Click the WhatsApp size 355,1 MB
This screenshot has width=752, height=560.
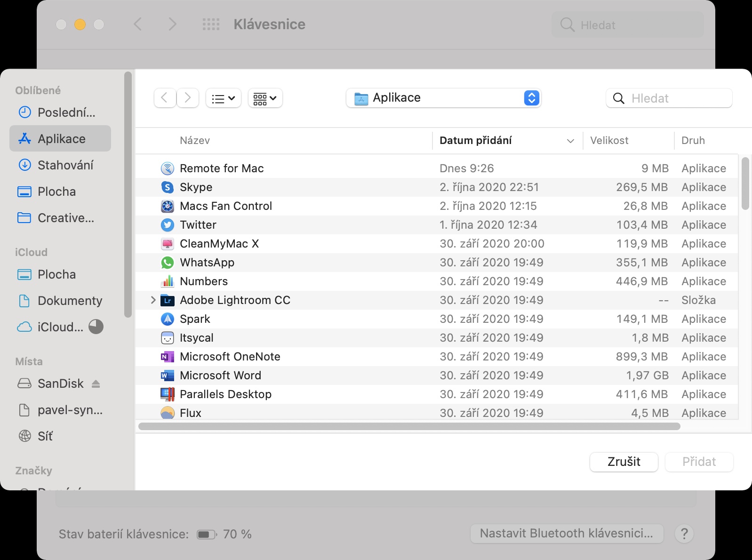642,263
